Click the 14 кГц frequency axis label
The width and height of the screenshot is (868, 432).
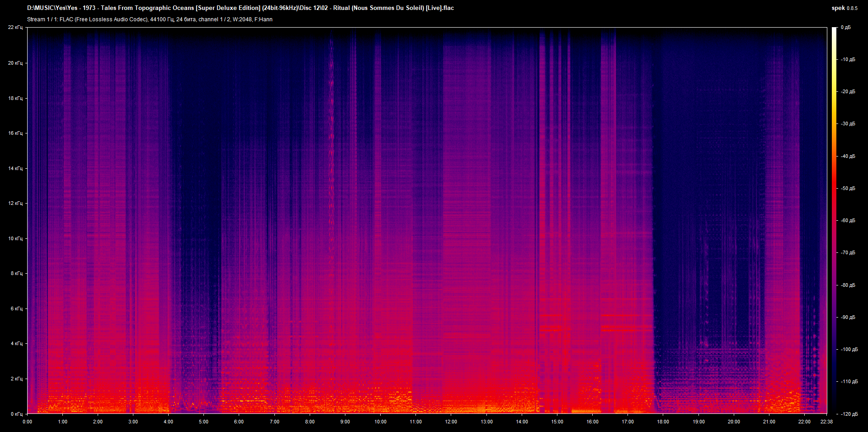coord(15,168)
